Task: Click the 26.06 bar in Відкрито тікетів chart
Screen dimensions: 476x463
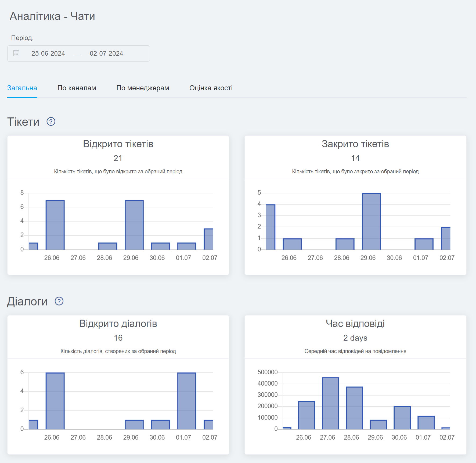Action: [x=55, y=225]
